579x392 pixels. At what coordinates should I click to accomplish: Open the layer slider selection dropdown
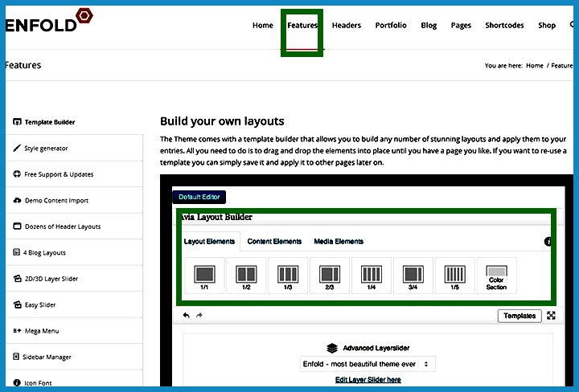click(x=368, y=364)
